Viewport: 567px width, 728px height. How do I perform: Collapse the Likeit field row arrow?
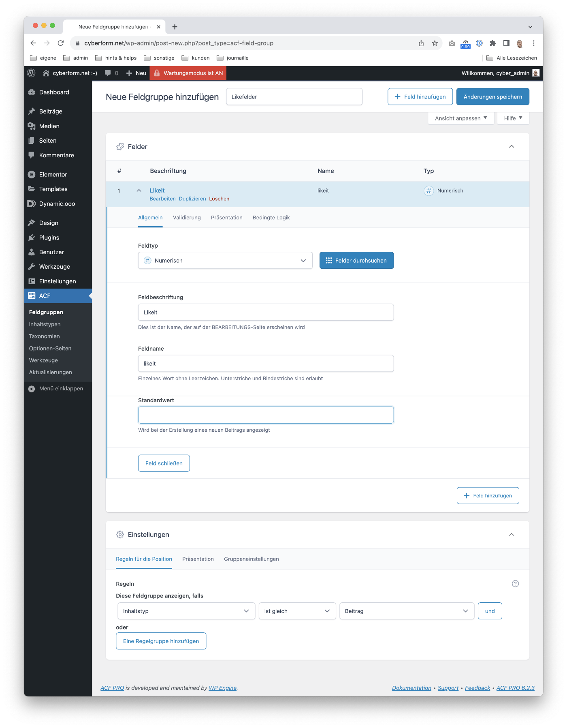point(139,191)
